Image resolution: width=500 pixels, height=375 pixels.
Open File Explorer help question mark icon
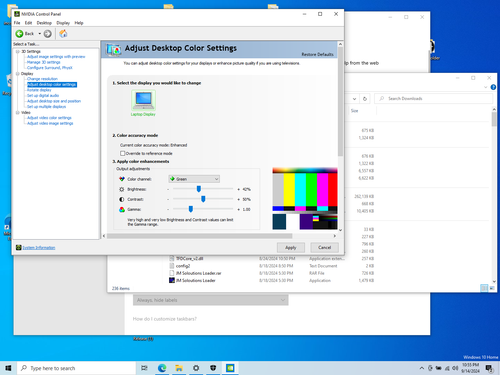(x=493, y=87)
